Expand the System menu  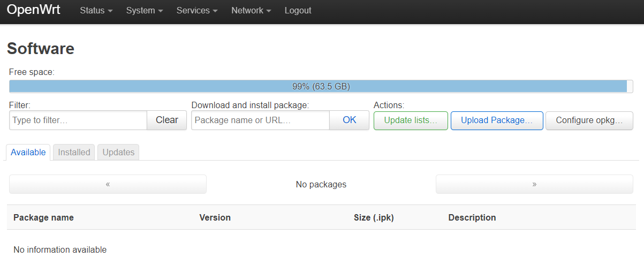coord(145,11)
